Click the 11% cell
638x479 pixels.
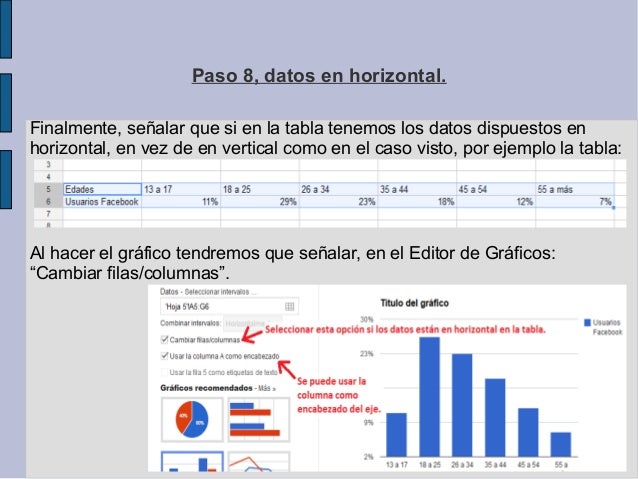click(x=181, y=201)
